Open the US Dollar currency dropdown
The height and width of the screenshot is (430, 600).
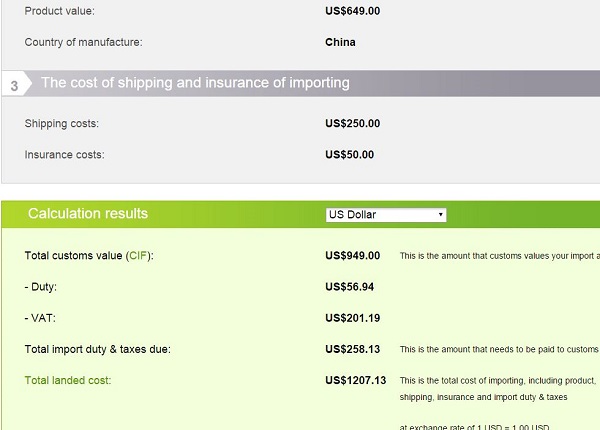click(386, 215)
